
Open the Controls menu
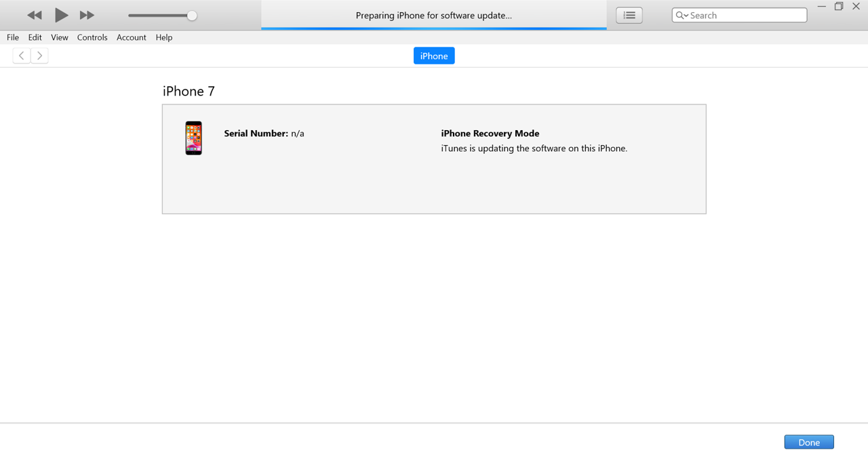(x=92, y=37)
